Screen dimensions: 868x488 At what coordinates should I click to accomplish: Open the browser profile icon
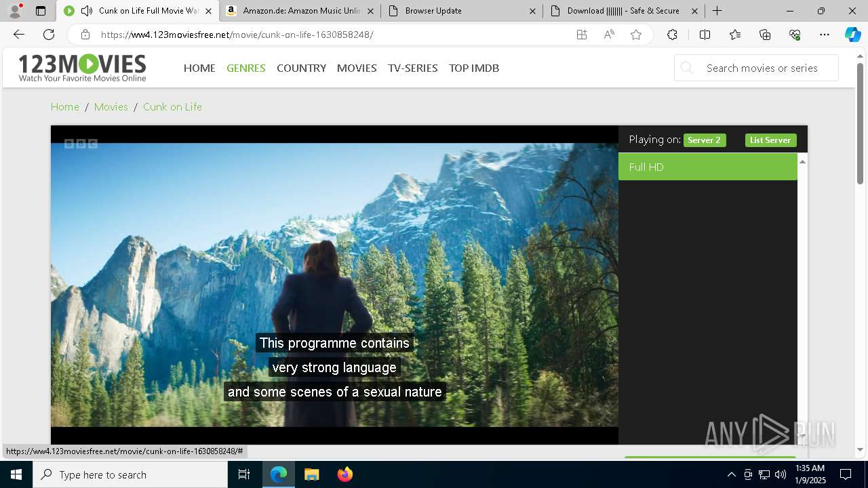(15, 11)
